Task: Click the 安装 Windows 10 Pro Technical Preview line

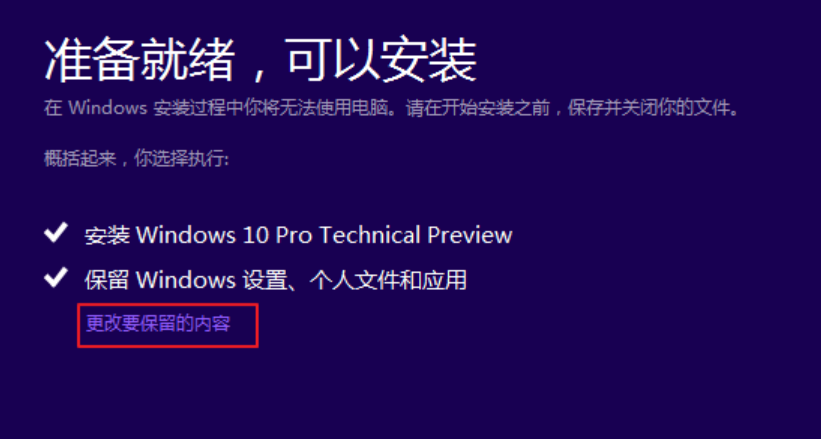Action: click(x=298, y=235)
